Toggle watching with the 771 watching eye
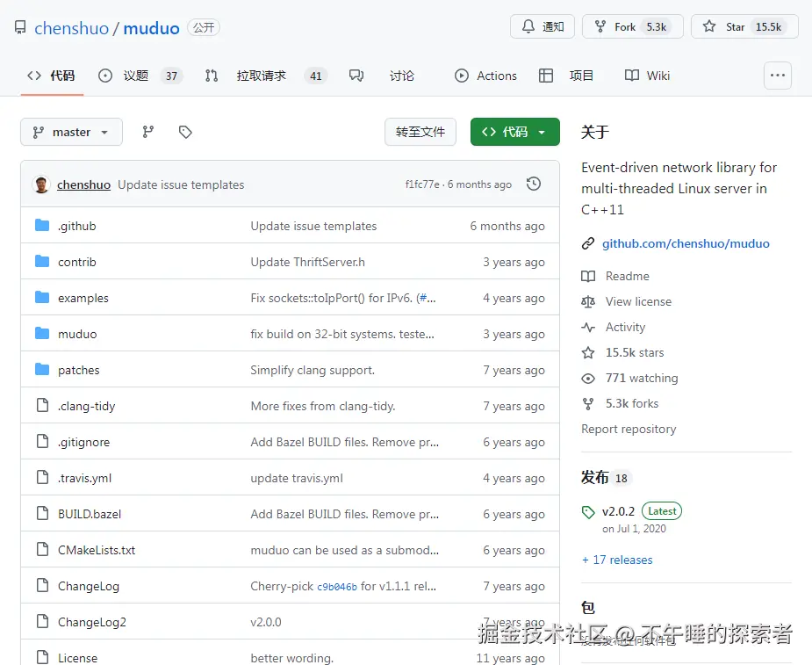This screenshot has width=812, height=665. 588,378
